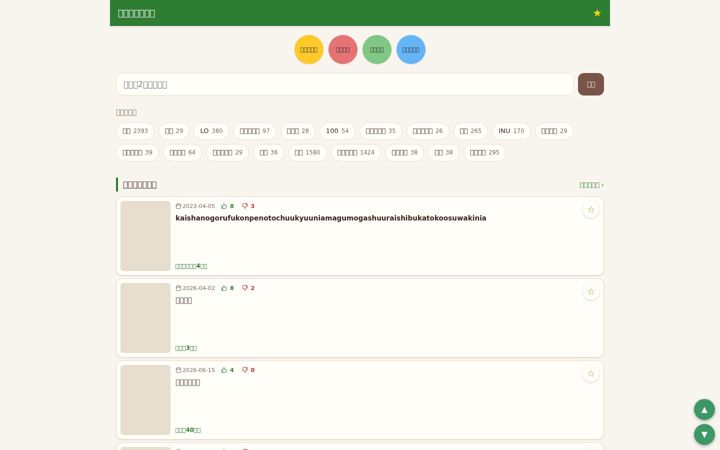720x450 pixels.
Task: Click the green footer text containing 3
Action: click(x=186, y=348)
